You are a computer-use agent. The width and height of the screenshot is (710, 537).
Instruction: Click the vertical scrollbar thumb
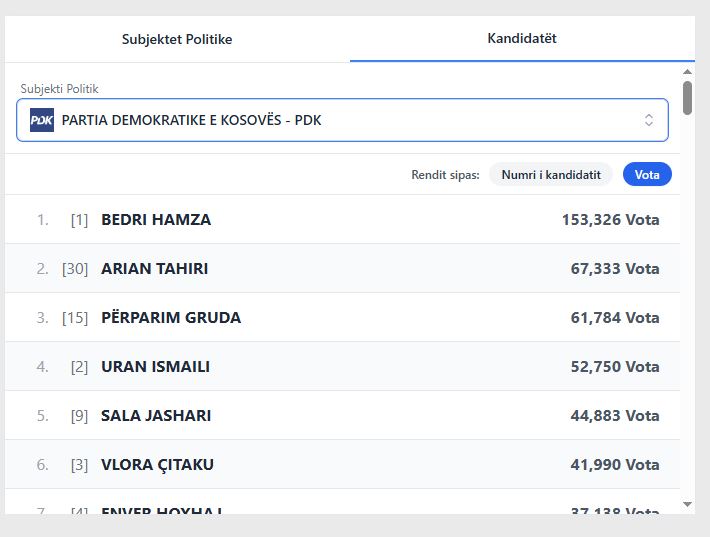(687, 98)
